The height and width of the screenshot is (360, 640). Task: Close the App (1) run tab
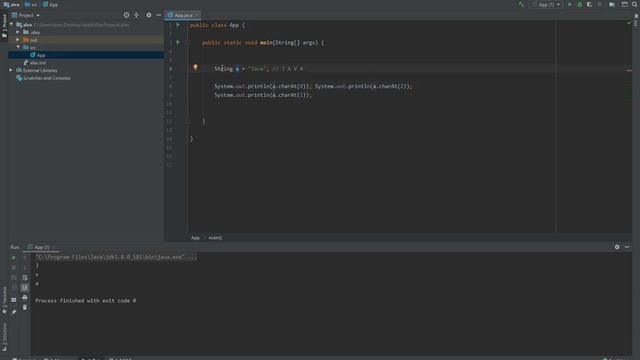(53, 247)
